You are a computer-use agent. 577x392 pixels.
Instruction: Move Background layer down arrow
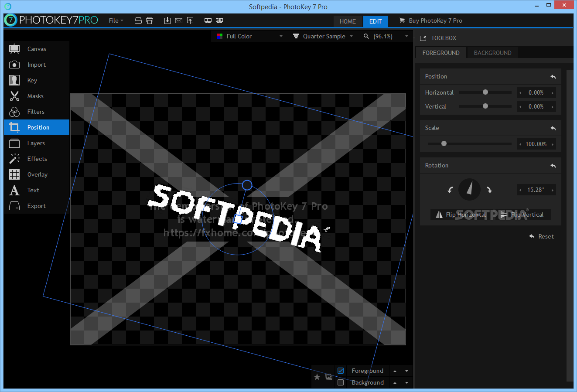click(x=406, y=383)
